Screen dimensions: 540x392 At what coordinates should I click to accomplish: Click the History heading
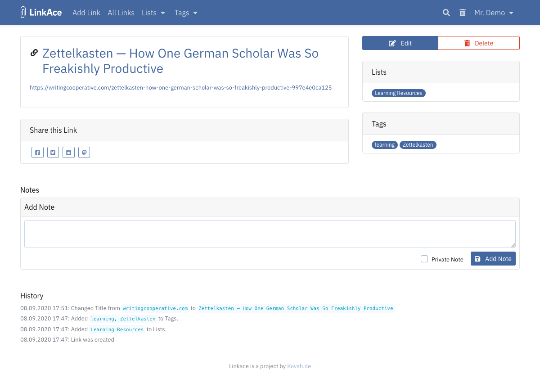coord(32,296)
